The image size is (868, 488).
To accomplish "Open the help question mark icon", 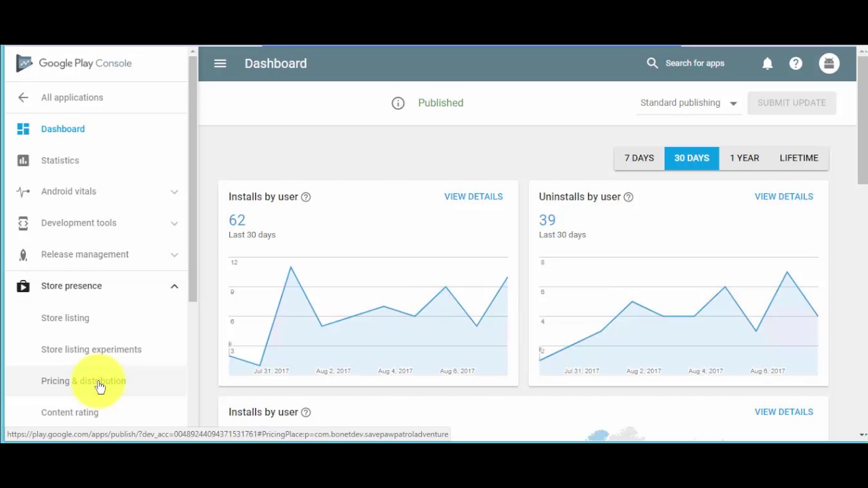I will click(796, 63).
